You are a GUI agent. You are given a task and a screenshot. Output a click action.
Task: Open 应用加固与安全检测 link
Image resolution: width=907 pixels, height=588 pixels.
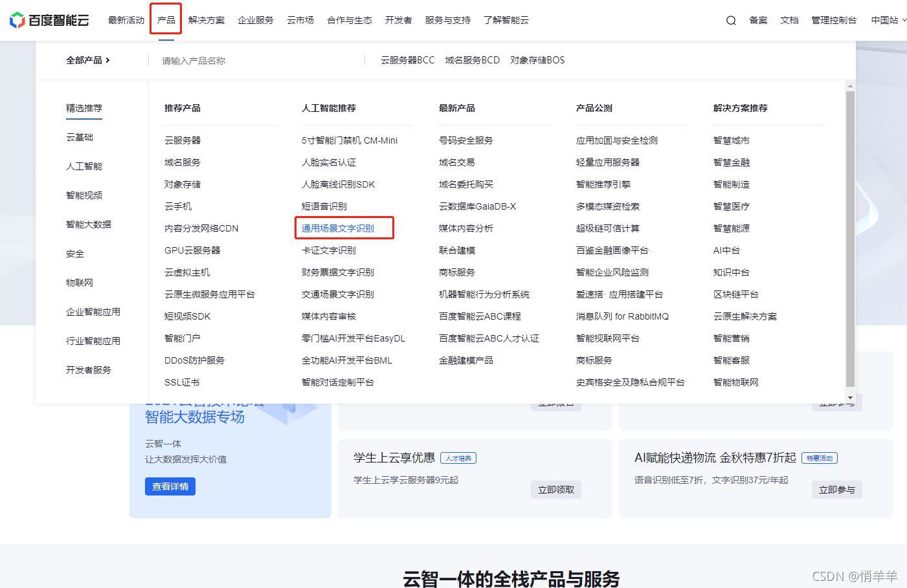point(617,140)
